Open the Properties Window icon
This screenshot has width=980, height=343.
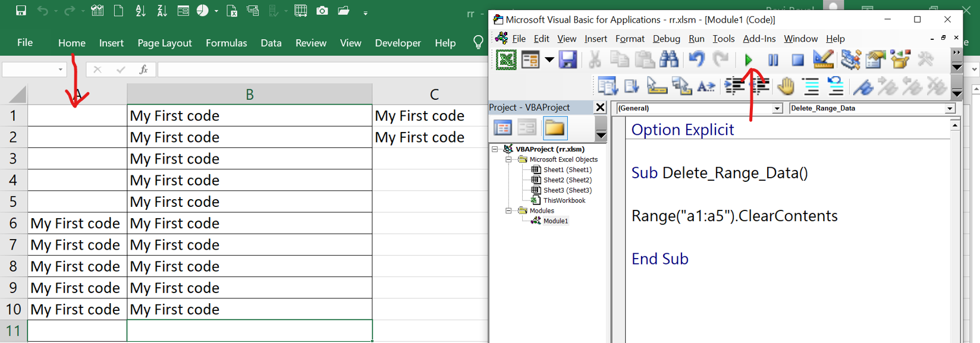coord(876,59)
